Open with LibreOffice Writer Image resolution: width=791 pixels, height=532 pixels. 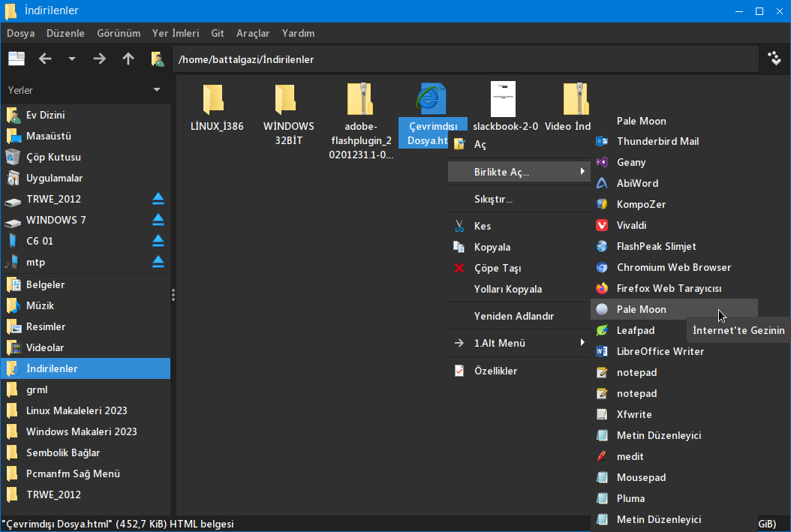click(x=674, y=351)
